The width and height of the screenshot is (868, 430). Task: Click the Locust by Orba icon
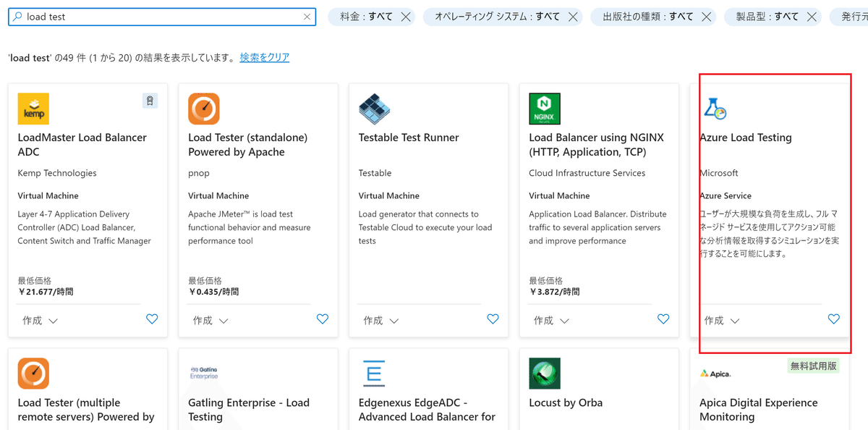click(545, 374)
